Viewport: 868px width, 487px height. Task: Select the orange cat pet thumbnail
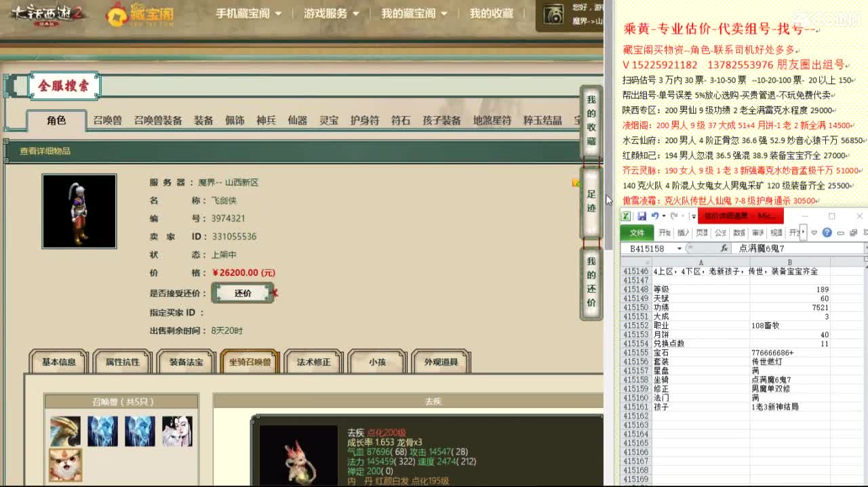click(65, 465)
